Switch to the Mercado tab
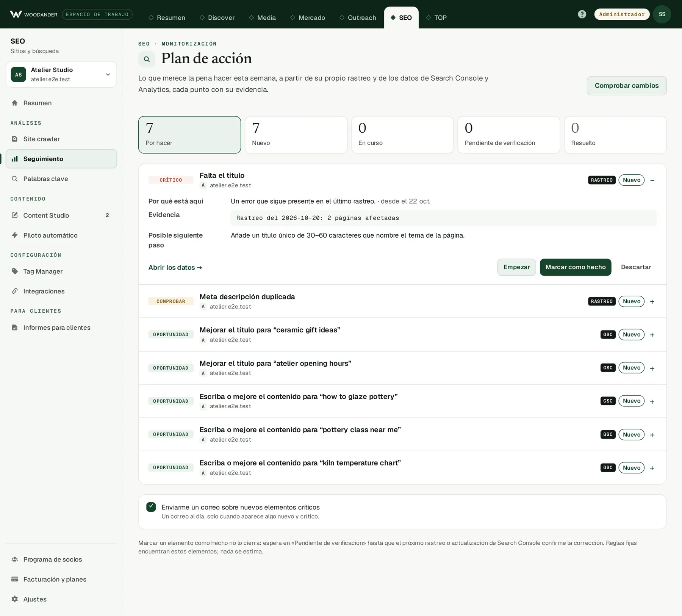The width and height of the screenshot is (682, 616). pyautogui.click(x=308, y=18)
